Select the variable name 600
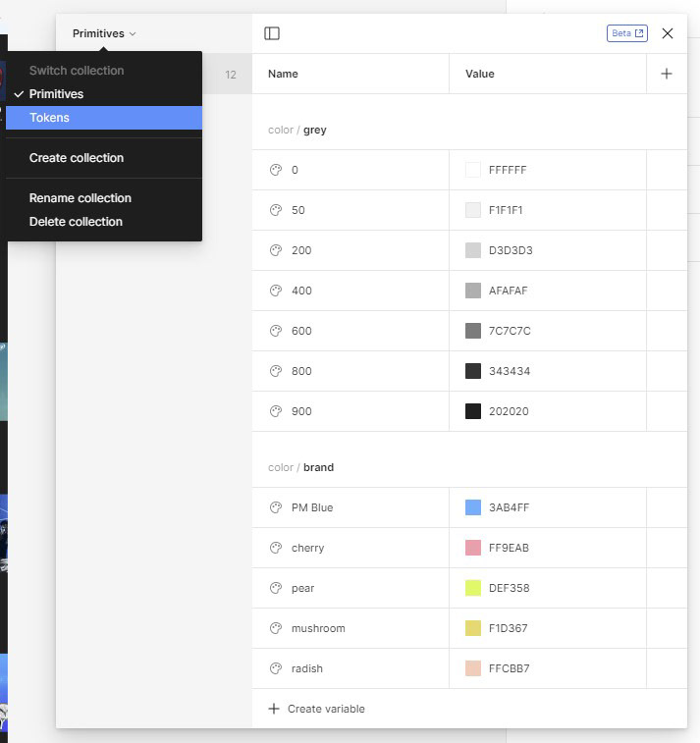This screenshot has height=743, width=700. tap(301, 331)
